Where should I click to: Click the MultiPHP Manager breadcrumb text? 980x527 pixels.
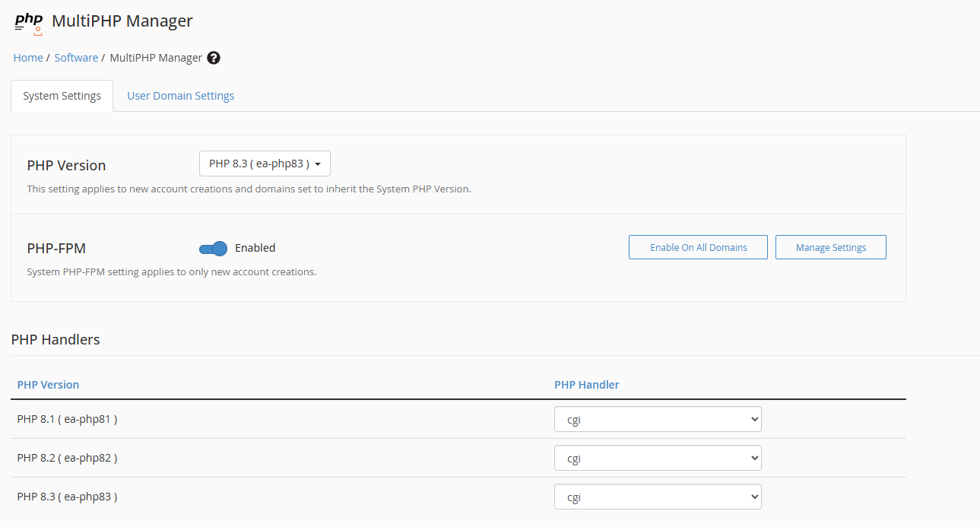156,58
